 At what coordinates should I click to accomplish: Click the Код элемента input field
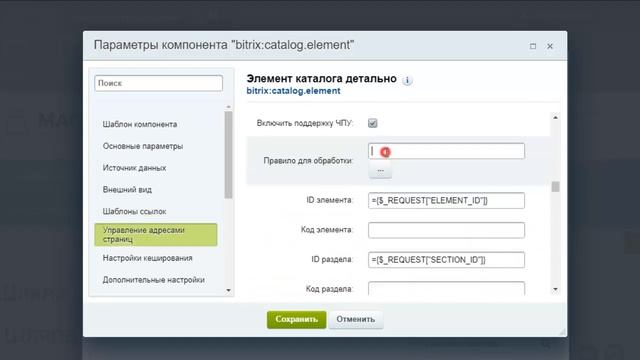(x=446, y=230)
